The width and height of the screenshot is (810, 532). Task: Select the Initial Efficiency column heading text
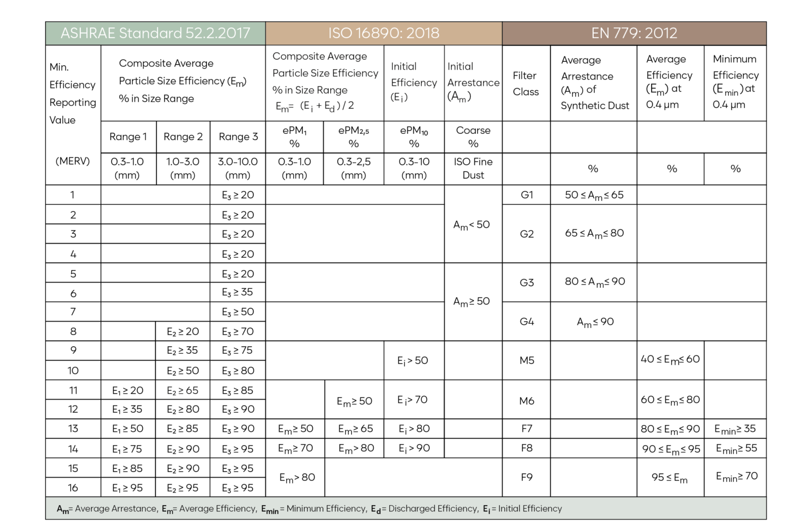point(413,74)
